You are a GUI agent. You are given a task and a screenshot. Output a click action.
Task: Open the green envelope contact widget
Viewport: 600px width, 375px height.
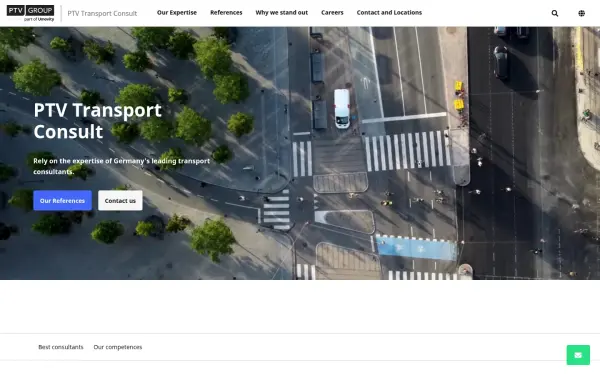click(578, 355)
